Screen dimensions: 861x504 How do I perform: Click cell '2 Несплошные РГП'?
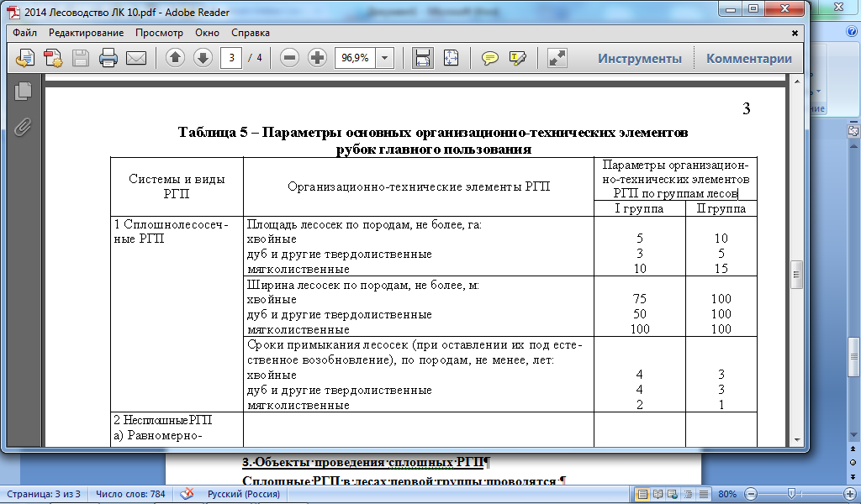click(x=162, y=420)
